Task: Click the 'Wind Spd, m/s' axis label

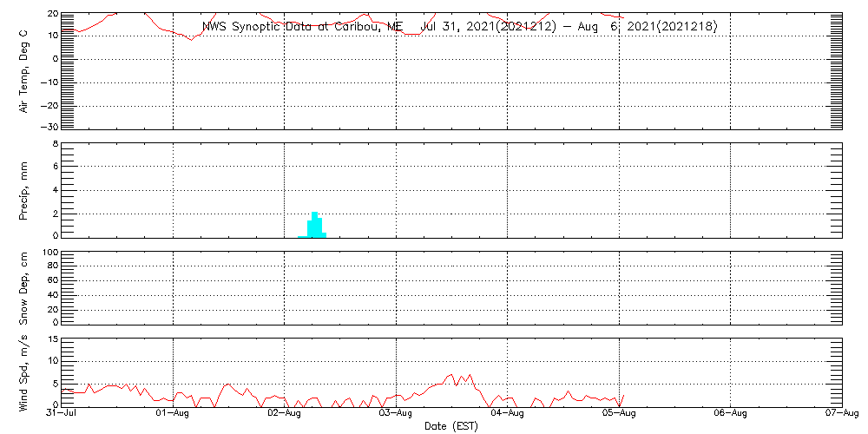Action: click(24, 372)
